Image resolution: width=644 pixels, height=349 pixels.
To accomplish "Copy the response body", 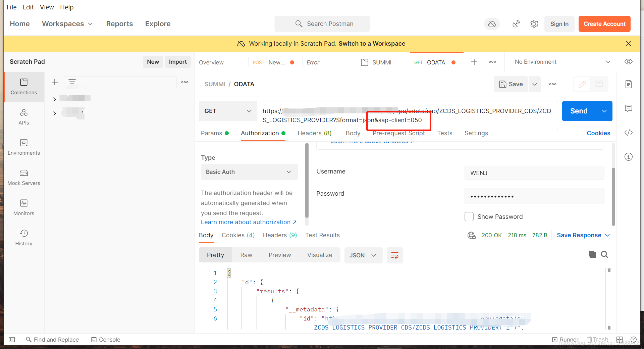I will click(592, 254).
